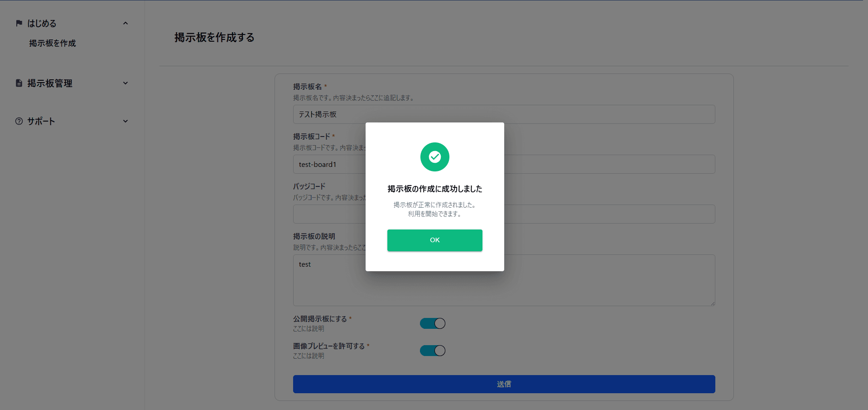868x410 pixels.
Task: Disable the 画像プレビューを許可する switch
Action: [433, 351]
